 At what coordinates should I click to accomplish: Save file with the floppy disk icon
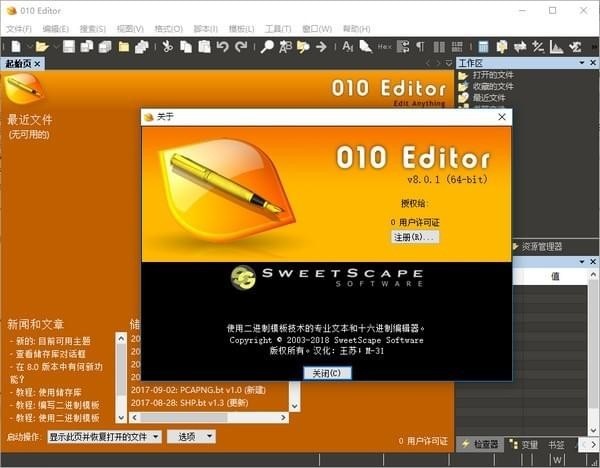[69, 47]
